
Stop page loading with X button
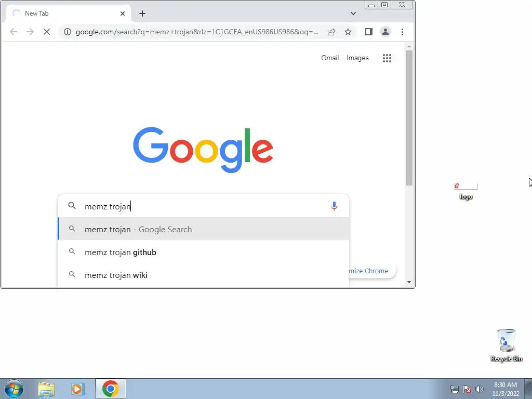point(47,32)
